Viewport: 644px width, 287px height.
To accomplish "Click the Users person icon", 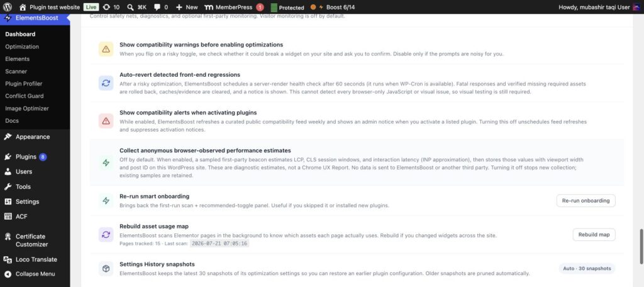I will 8,171.
